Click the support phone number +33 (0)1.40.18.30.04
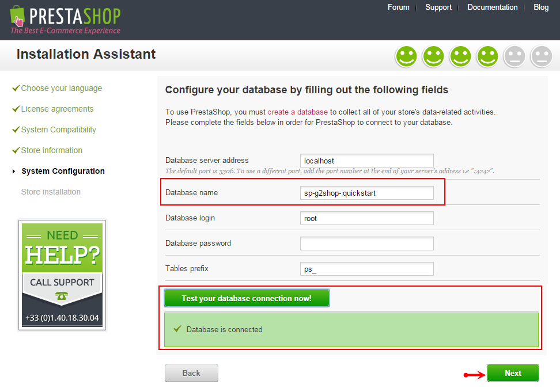The height and width of the screenshot is (392, 560). (x=62, y=318)
